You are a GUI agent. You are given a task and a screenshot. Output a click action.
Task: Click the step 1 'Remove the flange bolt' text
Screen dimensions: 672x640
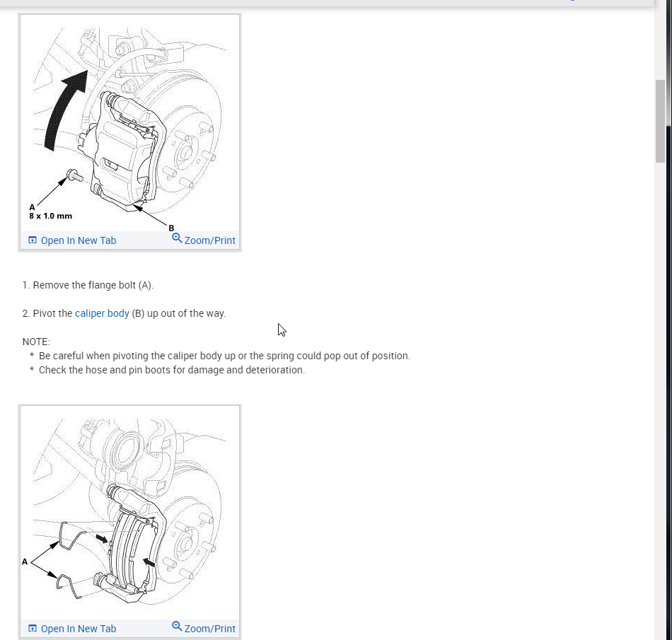click(88, 285)
